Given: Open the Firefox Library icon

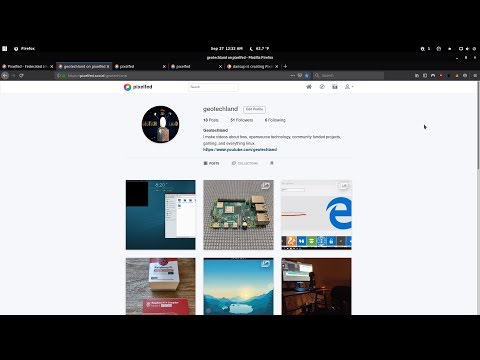Looking at the screenshot, I should pyautogui.click(x=417, y=76).
